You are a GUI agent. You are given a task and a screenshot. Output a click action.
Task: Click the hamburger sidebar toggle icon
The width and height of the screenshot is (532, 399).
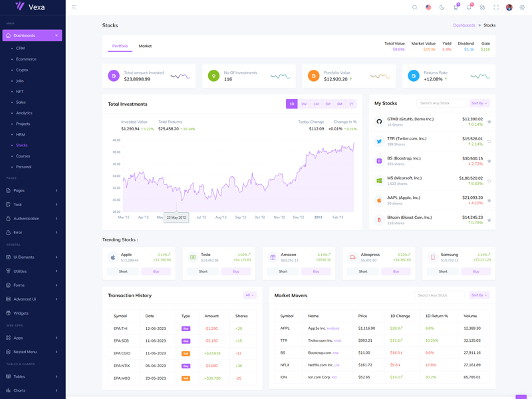click(x=74, y=7)
